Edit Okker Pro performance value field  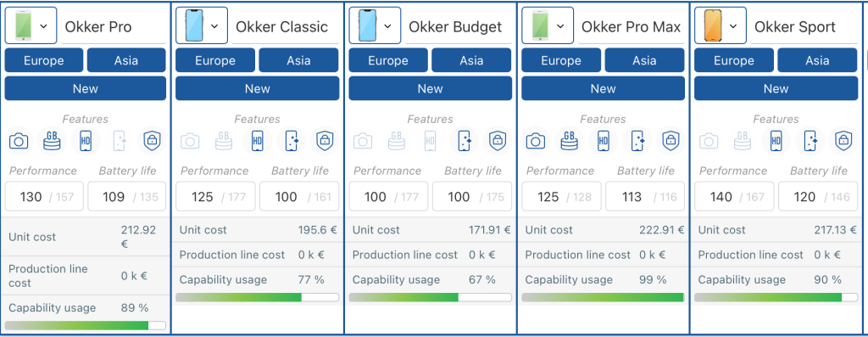pyautogui.click(x=44, y=197)
